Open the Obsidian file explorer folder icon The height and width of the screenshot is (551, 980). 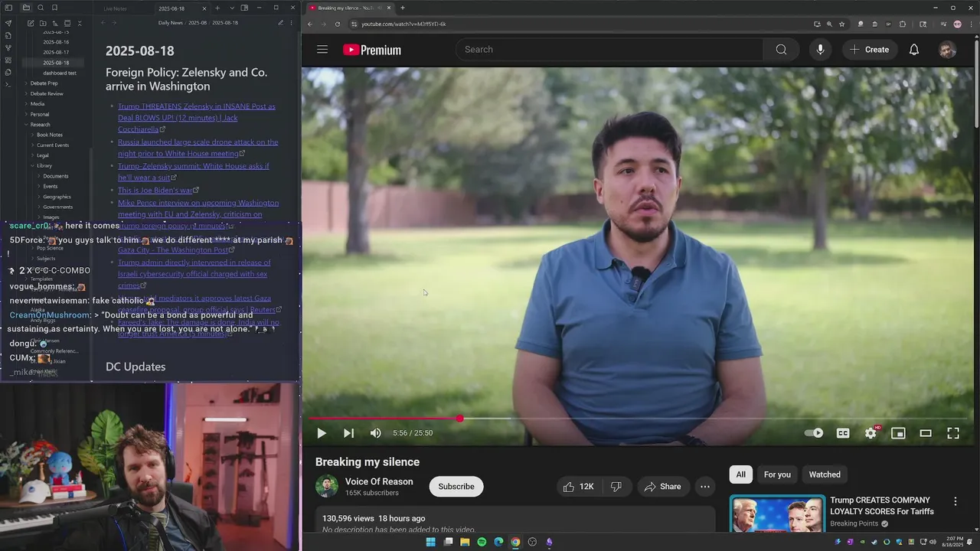26,8
